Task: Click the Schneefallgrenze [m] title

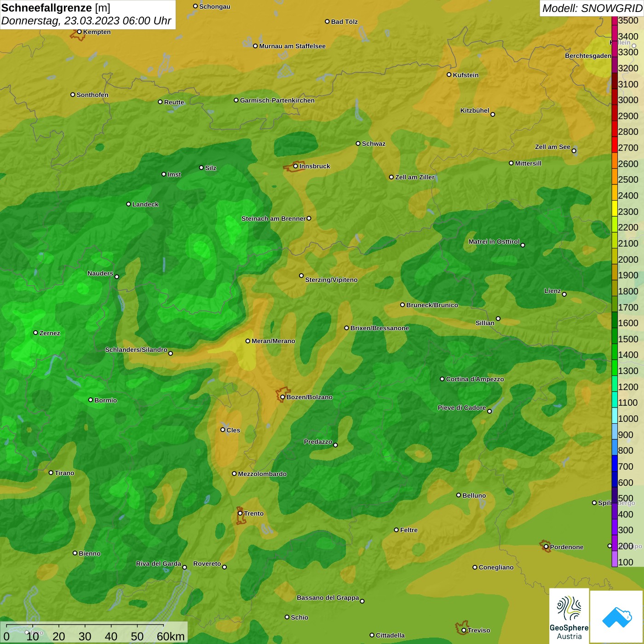Action: tap(56, 8)
